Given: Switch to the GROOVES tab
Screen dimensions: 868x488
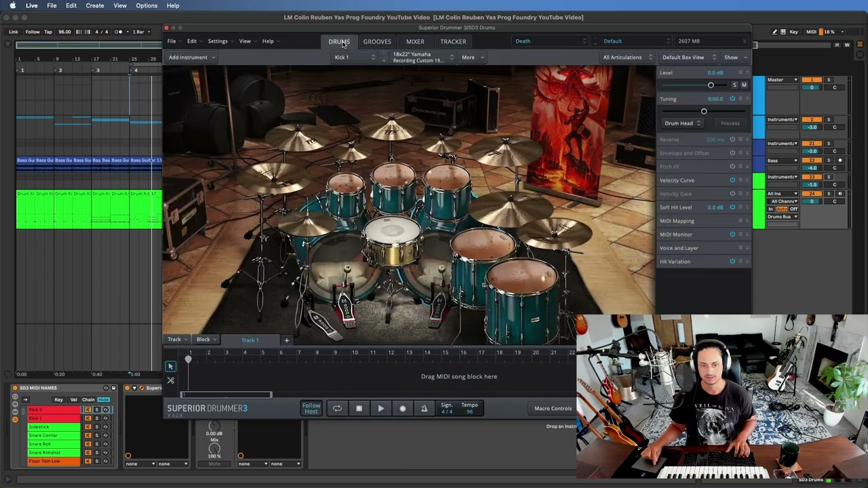Looking at the screenshot, I should (x=377, y=41).
